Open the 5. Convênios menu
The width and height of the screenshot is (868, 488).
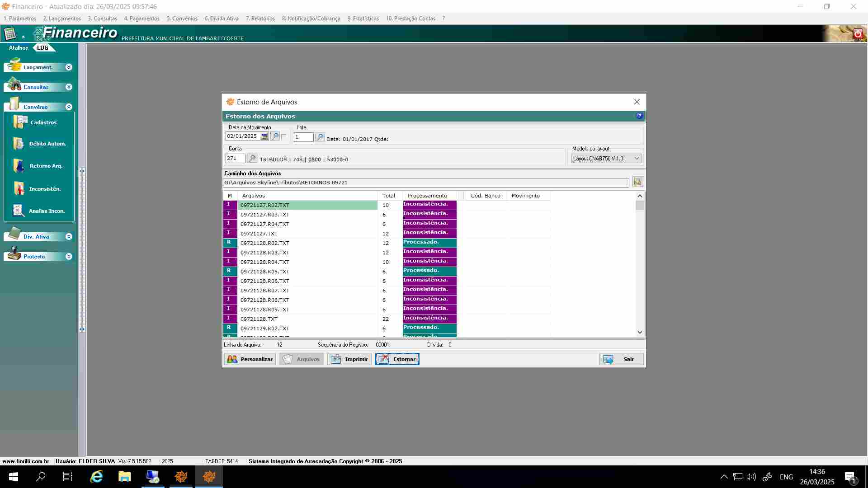(182, 19)
